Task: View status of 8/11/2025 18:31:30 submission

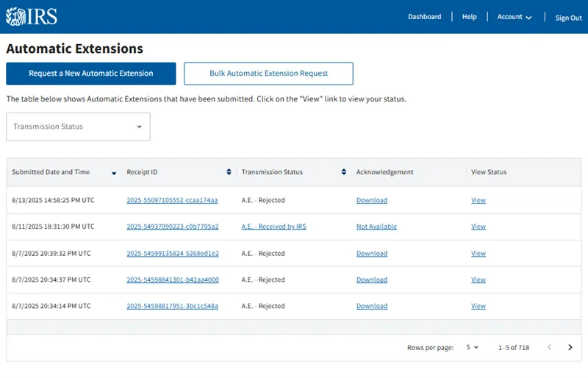Action: click(x=478, y=227)
